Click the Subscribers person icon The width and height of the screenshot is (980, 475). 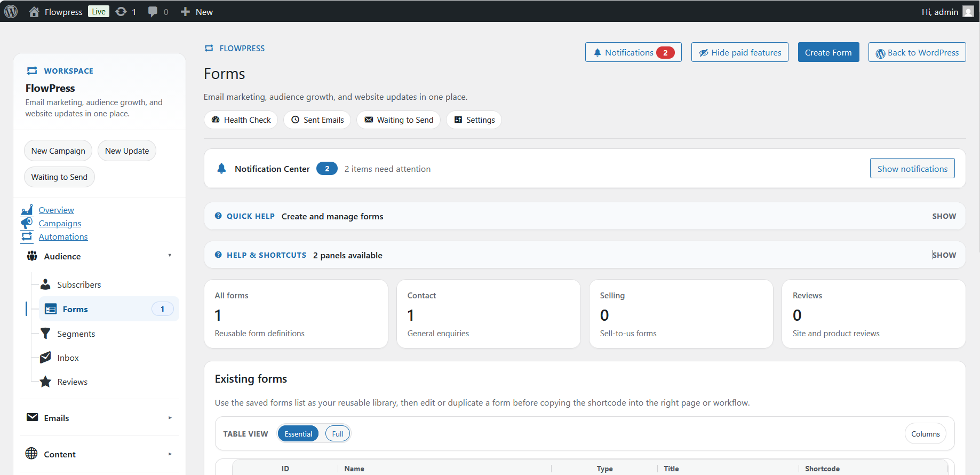[x=46, y=284]
